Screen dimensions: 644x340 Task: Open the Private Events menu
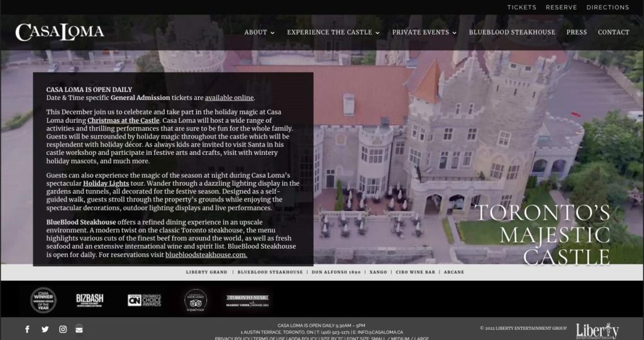(x=421, y=32)
